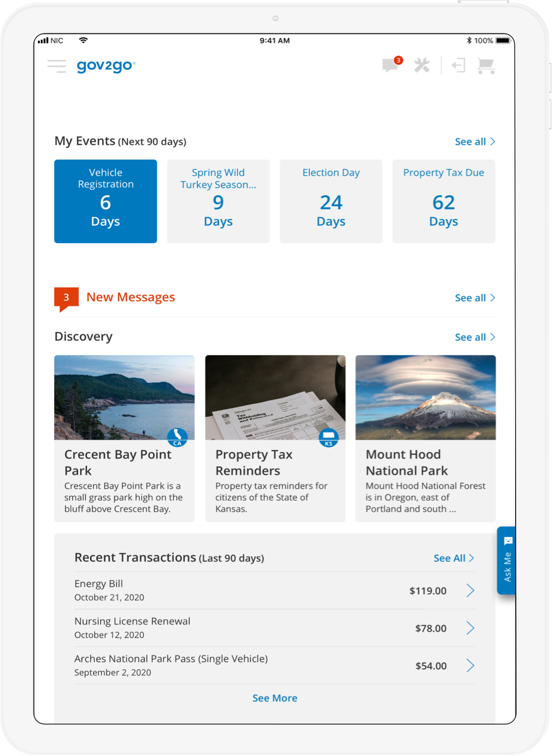
Task: See all Discovery items
Action: click(x=475, y=337)
